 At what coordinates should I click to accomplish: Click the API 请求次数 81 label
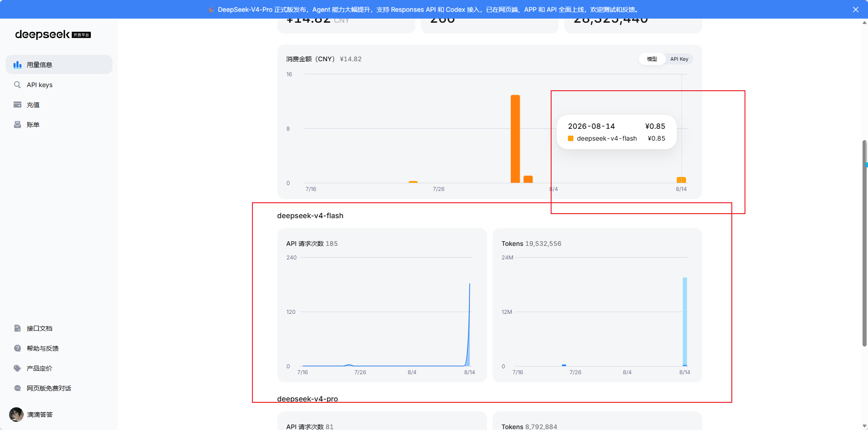310,427
